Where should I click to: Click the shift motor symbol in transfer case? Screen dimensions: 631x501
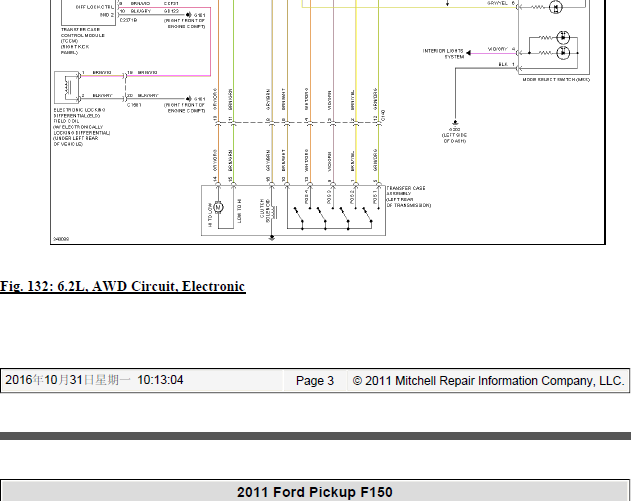coord(218,207)
